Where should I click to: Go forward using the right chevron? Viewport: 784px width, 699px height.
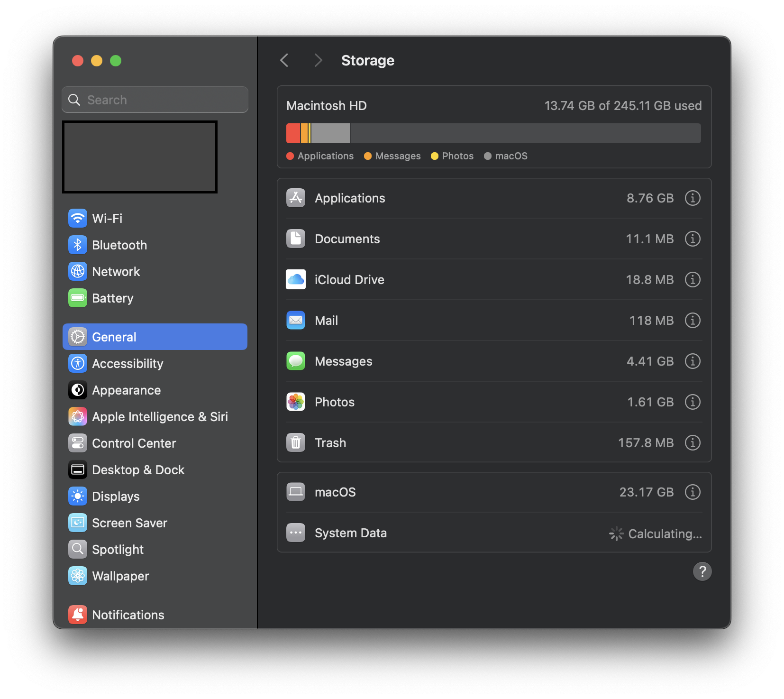coord(318,60)
